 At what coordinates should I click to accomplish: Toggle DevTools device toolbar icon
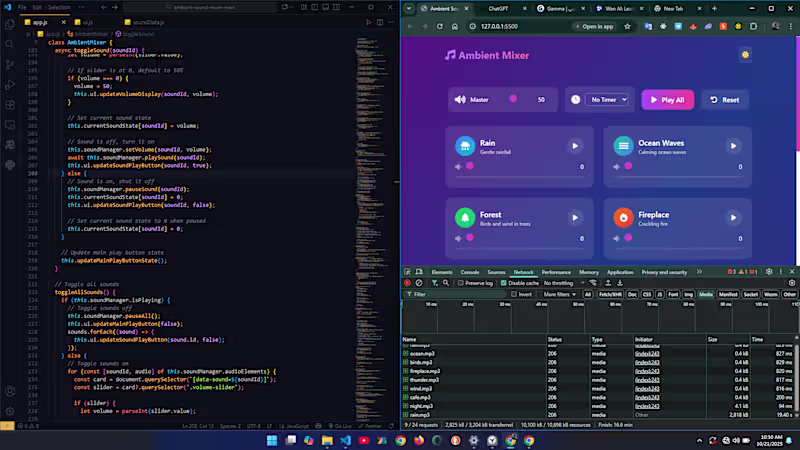[x=419, y=272]
